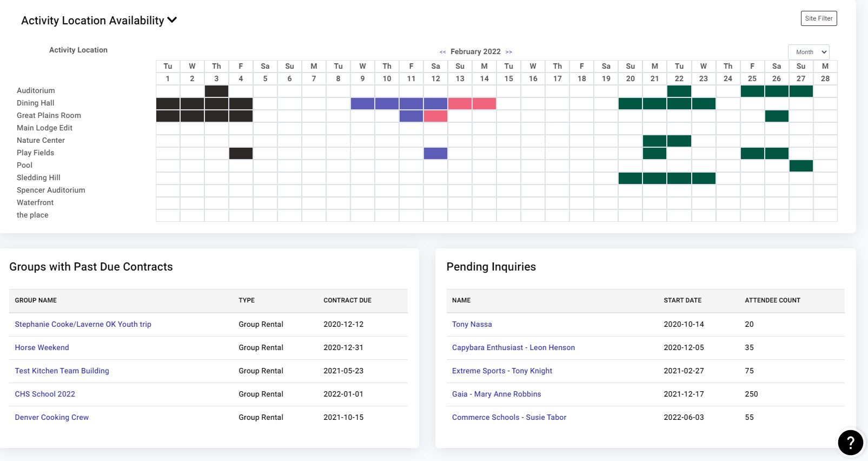868x461 pixels.
Task: Open CHS School 2022 link
Action: tap(45, 394)
